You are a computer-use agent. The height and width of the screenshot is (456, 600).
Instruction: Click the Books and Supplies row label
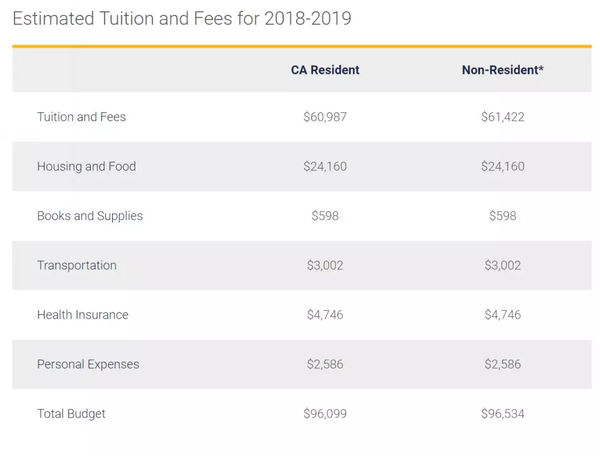point(90,216)
